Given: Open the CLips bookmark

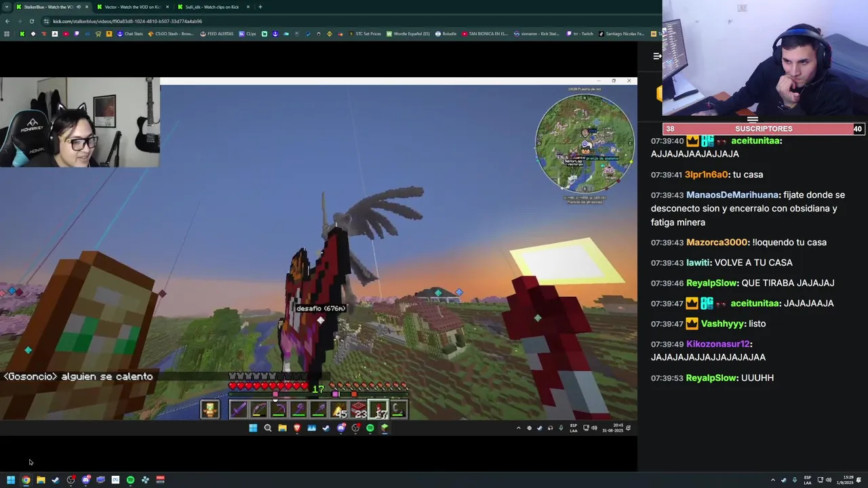Looking at the screenshot, I should click(248, 34).
